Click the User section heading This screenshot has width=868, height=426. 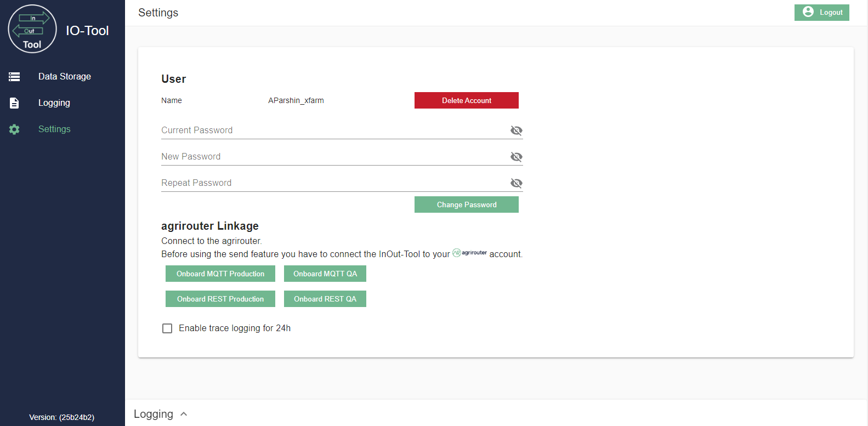tap(174, 79)
